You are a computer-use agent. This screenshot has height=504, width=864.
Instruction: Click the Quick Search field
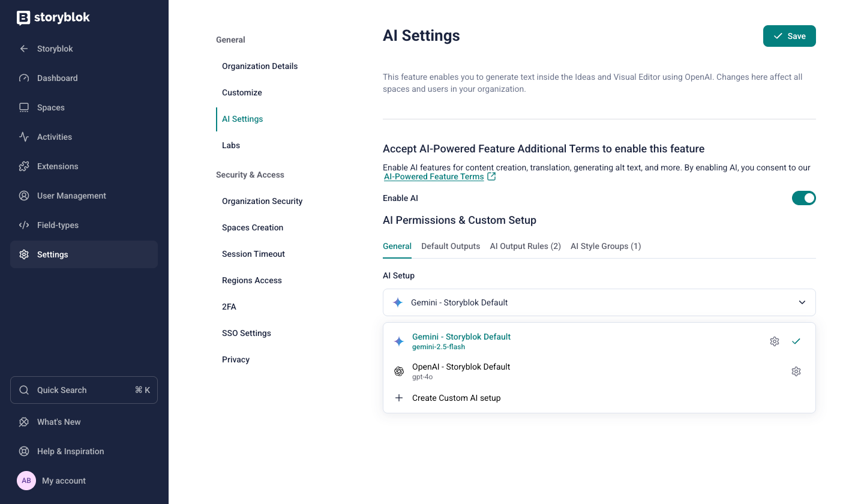[84, 390]
